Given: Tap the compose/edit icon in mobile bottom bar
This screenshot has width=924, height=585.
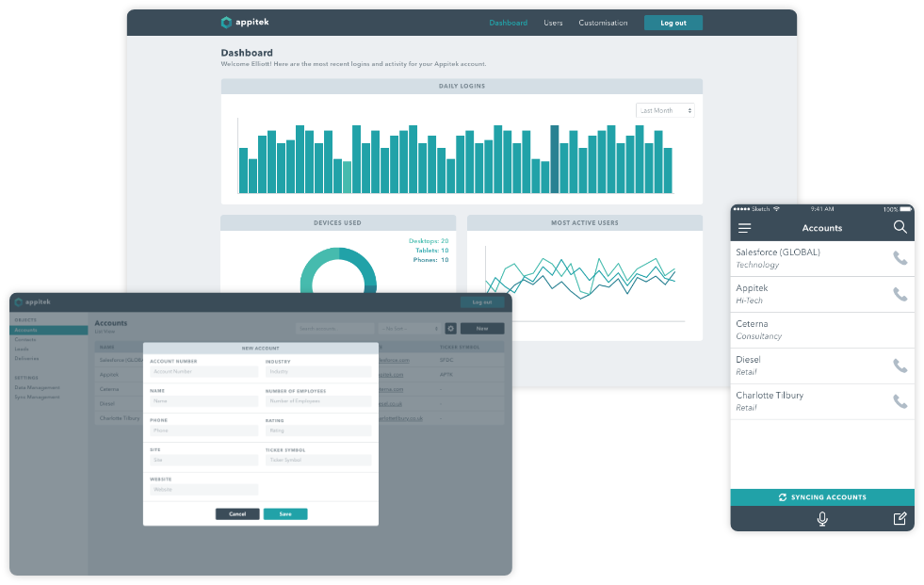Looking at the screenshot, I should (900, 518).
